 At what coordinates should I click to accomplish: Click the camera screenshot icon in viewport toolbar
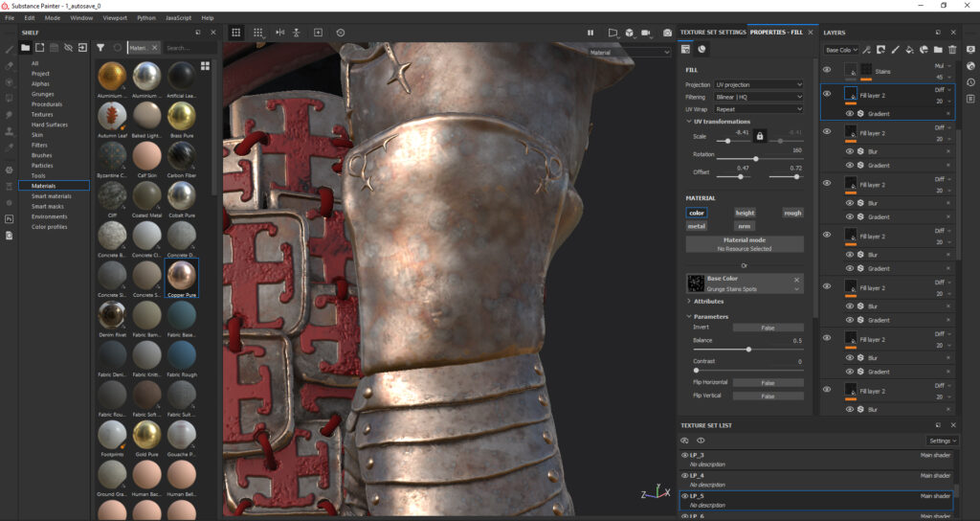tap(667, 33)
